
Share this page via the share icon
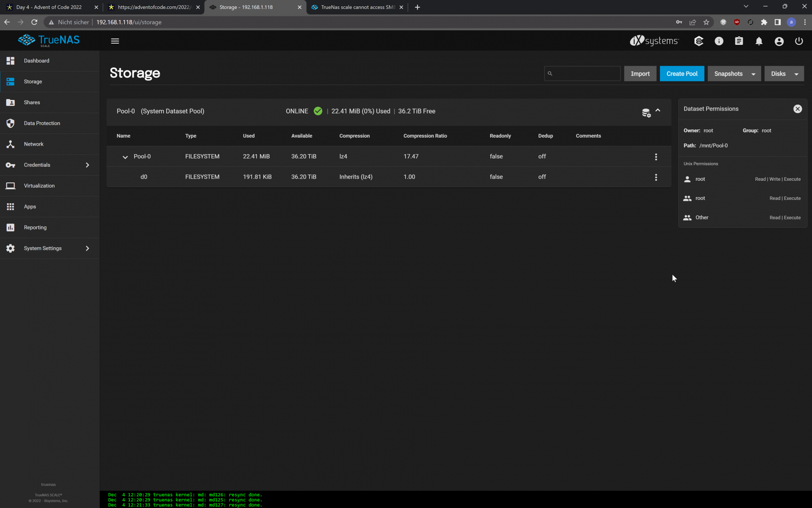point(693,22)
